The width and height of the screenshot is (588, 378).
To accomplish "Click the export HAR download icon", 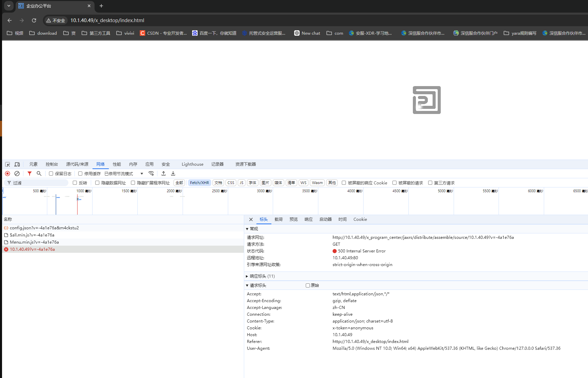I will [173, 174].
